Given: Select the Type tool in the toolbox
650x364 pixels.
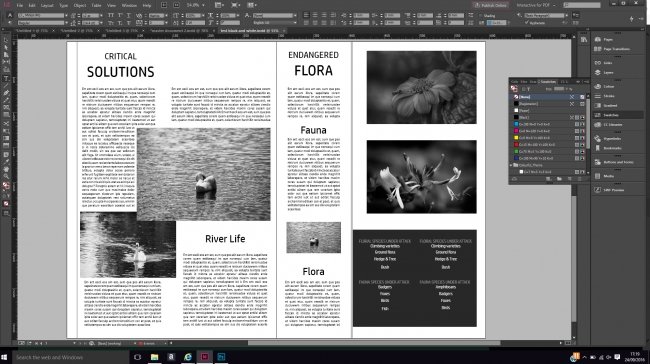Looking at the screenshot, I should (6, 79).
